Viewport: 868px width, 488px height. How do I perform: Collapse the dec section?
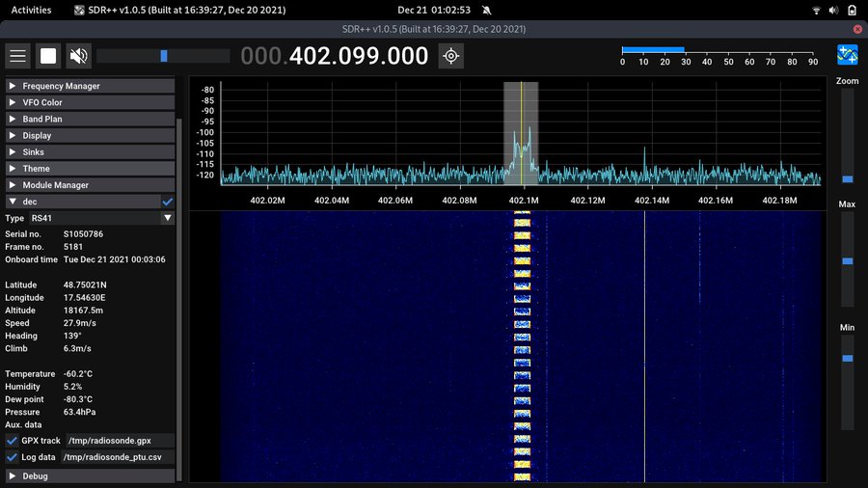coord(83,202)
